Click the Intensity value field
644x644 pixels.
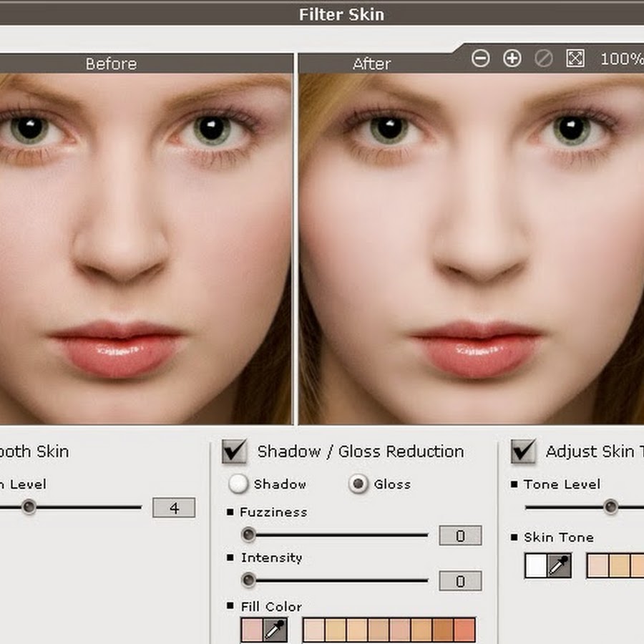(x=460, y=581)
